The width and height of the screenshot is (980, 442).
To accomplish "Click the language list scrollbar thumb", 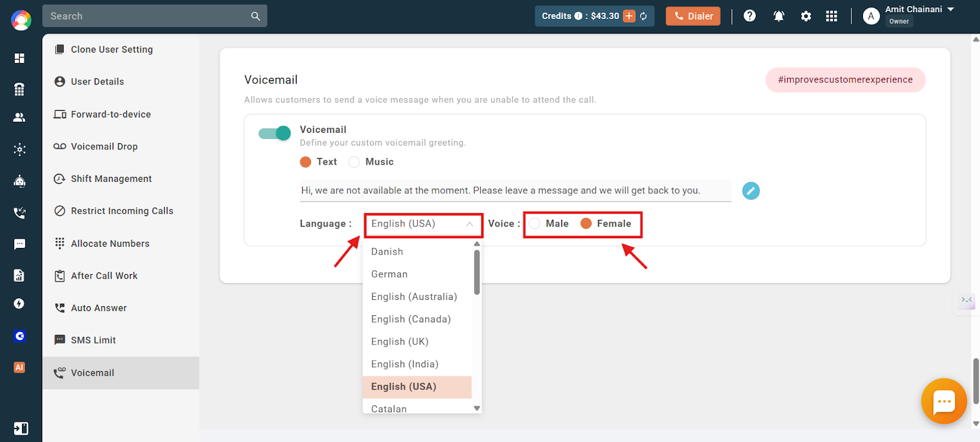I will pyautogui.click(x=477, y=272).
